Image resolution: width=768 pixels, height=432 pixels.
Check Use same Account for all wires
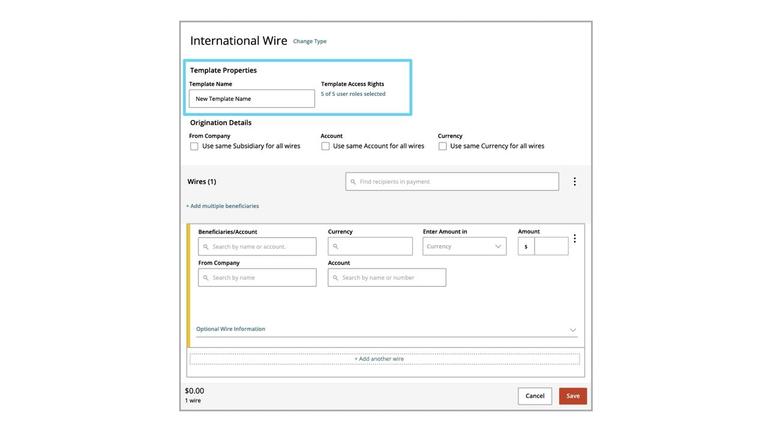pyautogui.click(x=326, y=146)
